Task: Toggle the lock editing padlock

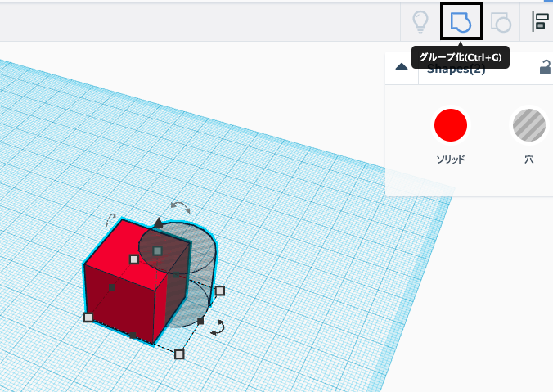Action: coord(546,68)
